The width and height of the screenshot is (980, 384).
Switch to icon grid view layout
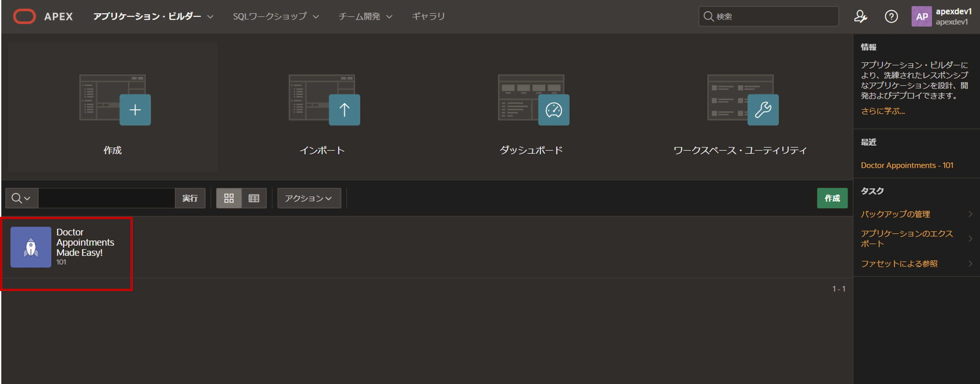pos(229,198)
